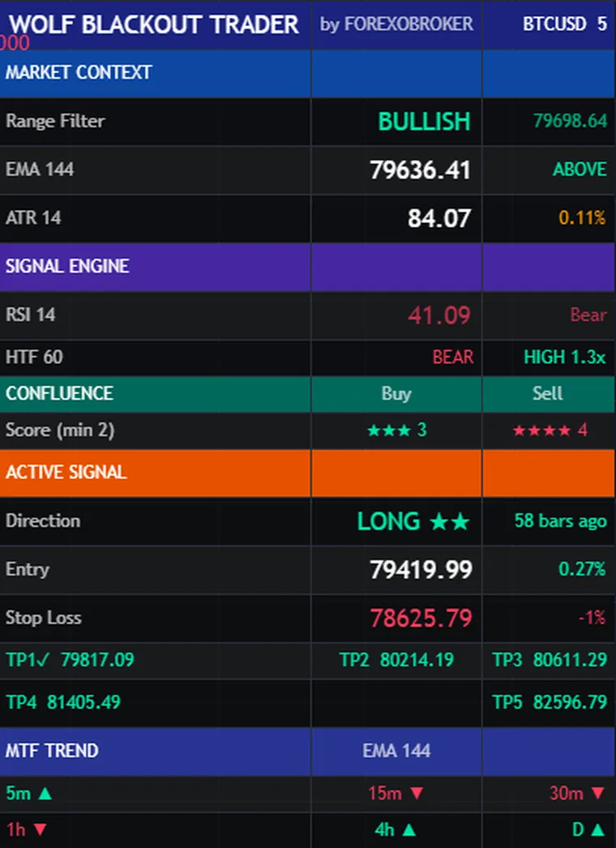The image size is (616, 848).
Task: Click the TP1 79817.09 target
Action: [70, 660]
